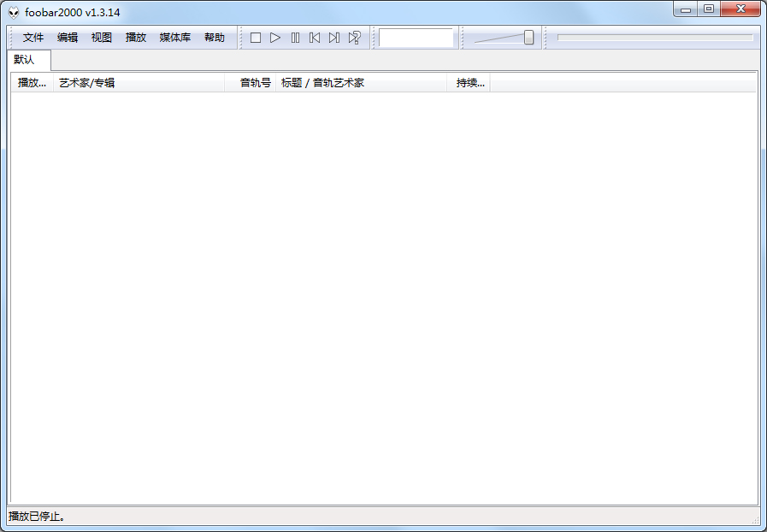Start playback with the Play button
The image size is (767, 532).
point(275,38)
